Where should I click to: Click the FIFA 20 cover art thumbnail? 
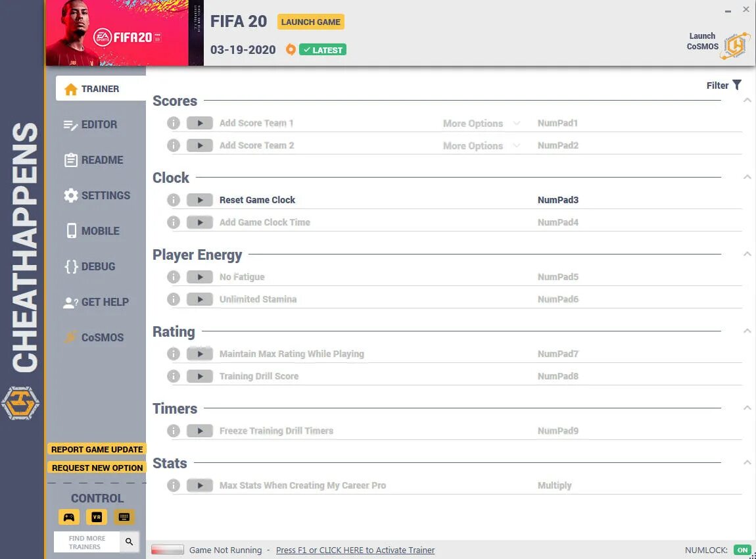125,33
